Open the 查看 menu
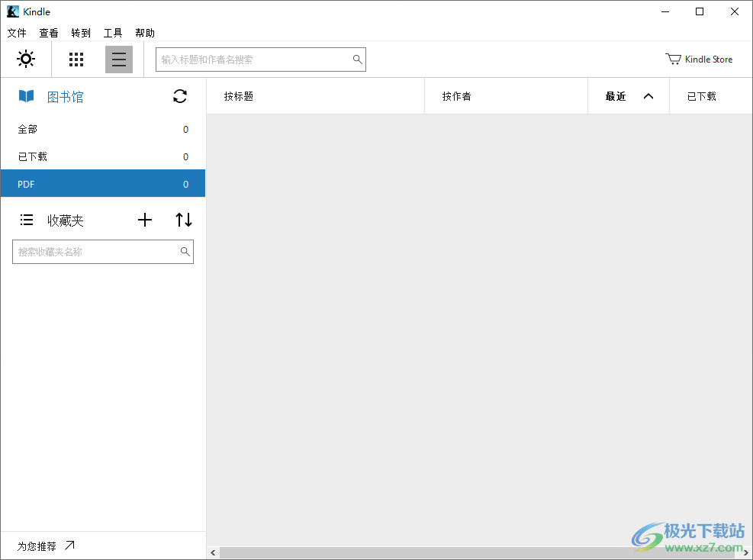Viewport: 753px width, 560px height. [x=49, y=33]
